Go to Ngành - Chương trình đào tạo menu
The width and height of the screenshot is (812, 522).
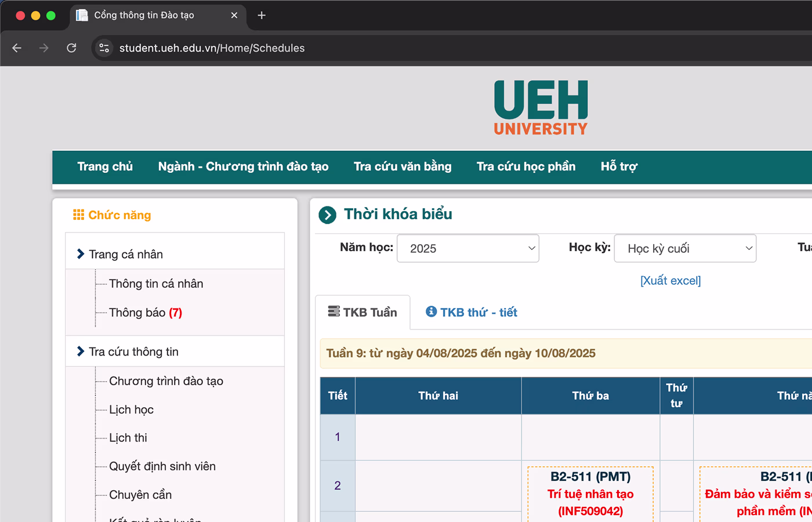click(243, 167)
